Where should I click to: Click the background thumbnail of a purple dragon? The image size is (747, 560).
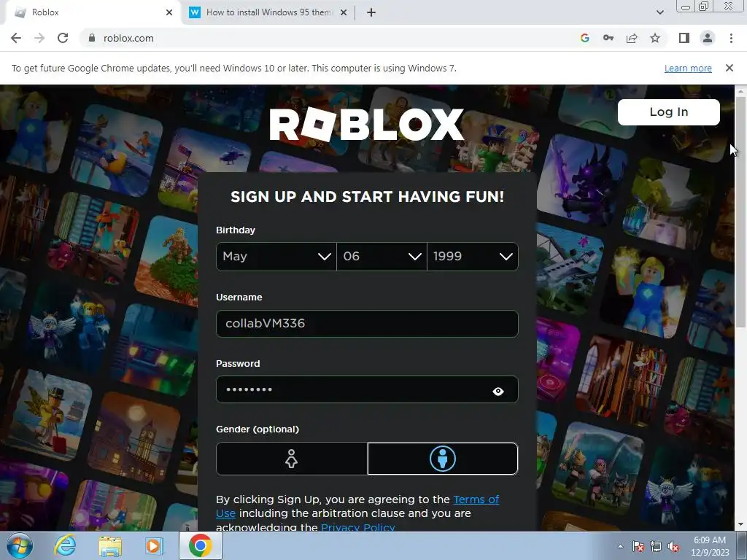coord(582,180)
